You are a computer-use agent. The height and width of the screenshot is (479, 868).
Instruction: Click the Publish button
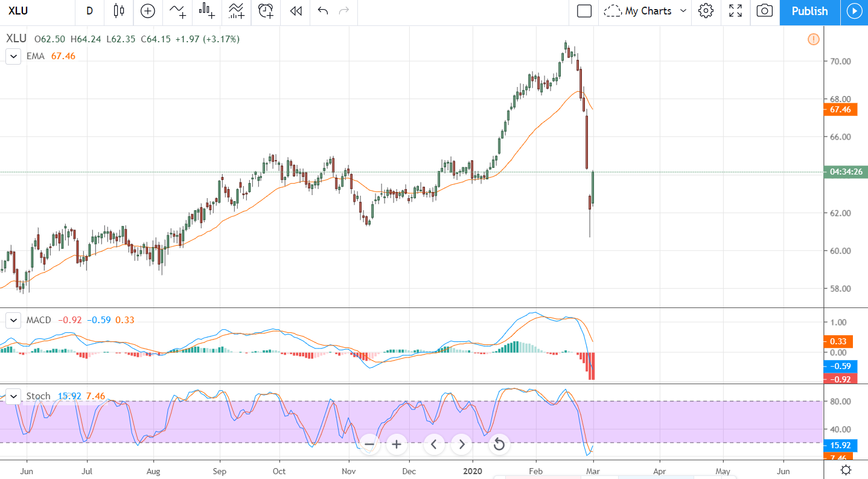[809, 11]
